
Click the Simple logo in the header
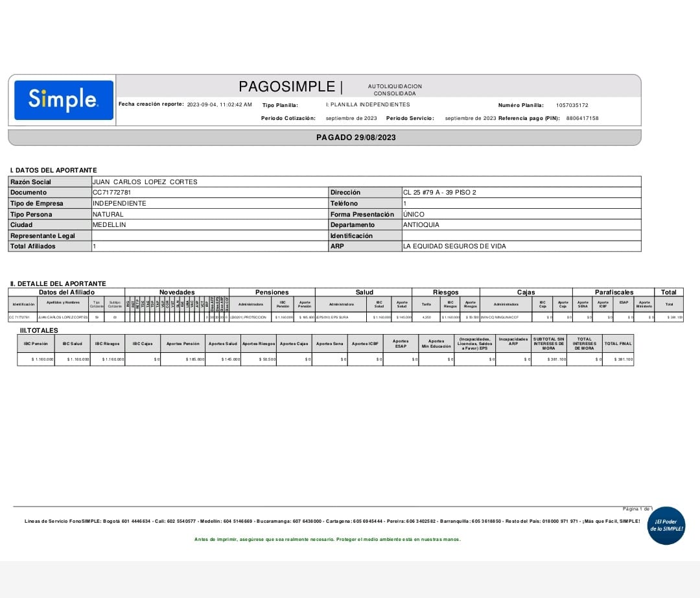pyautogui.click(x=64, y=100)
